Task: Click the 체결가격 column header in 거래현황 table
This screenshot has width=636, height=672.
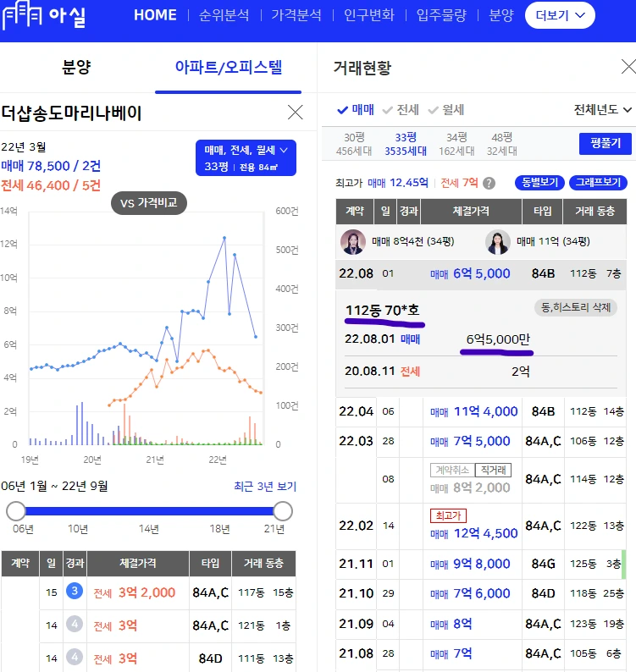Action: [x=471, y=212]
